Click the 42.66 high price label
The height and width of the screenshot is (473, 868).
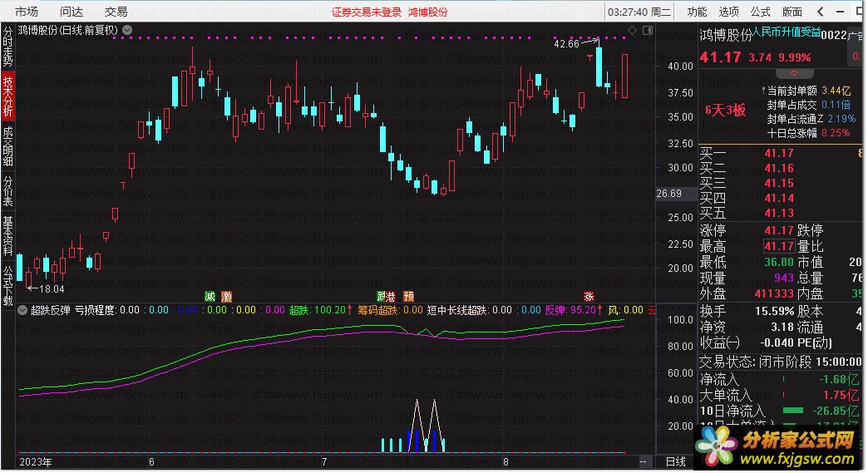[566, 44]
